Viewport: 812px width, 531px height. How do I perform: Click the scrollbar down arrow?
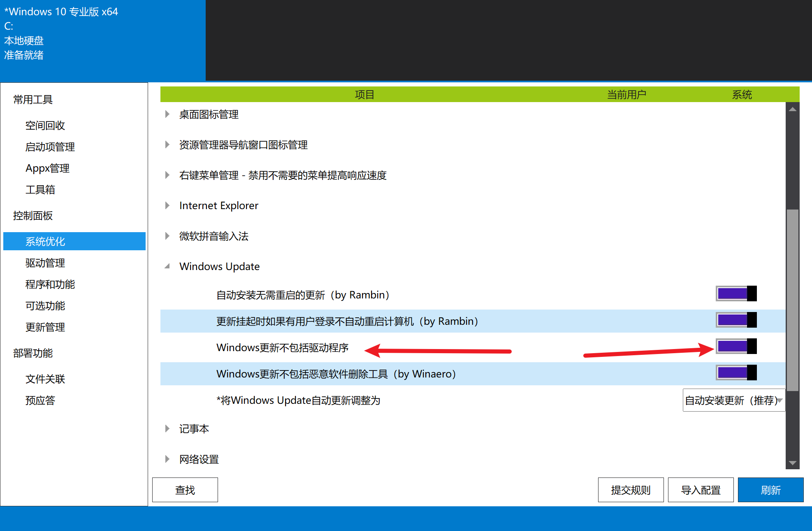[x=793, y=463]
